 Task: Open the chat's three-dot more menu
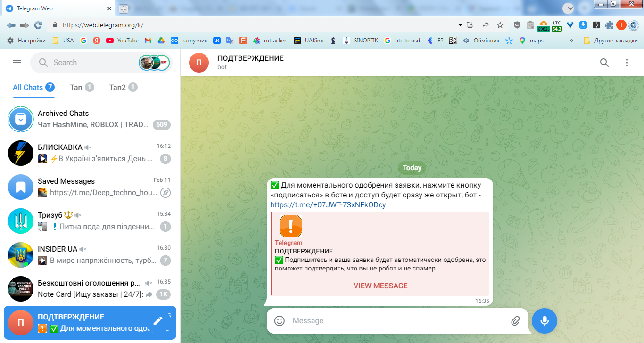(627, 63)
